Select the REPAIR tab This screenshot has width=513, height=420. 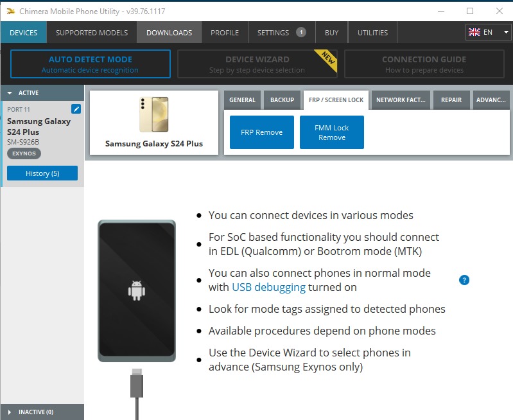[x=451, y=100]
